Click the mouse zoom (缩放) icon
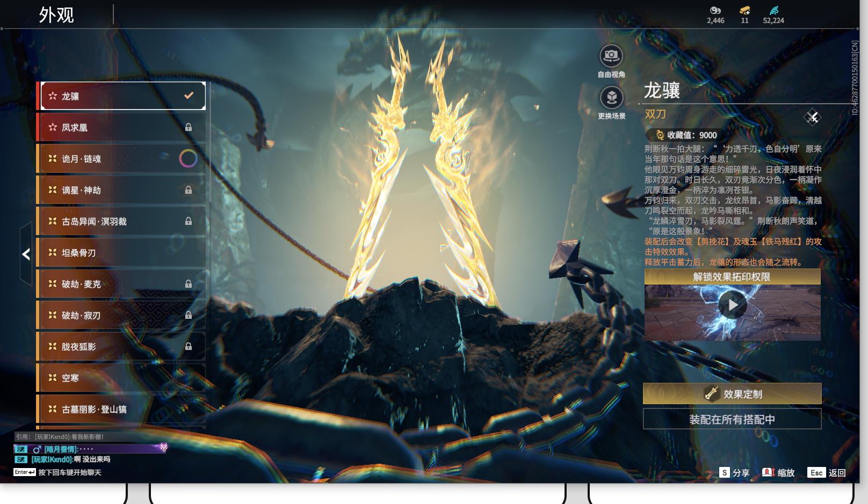 768,472
